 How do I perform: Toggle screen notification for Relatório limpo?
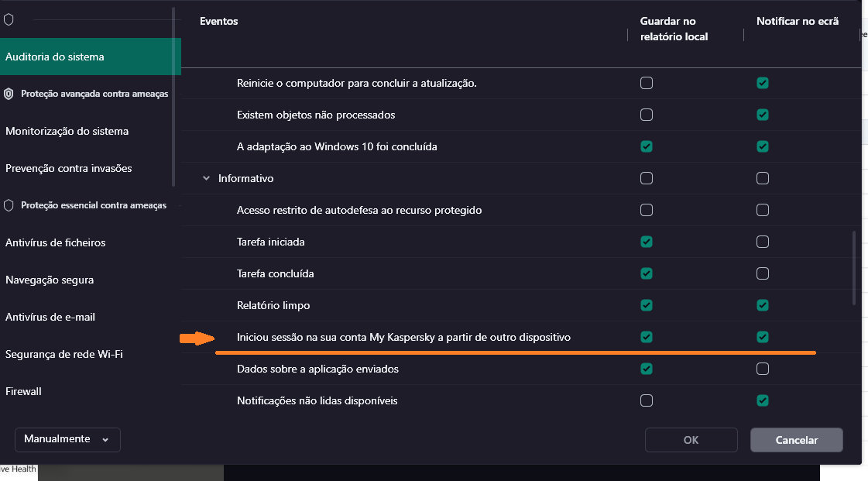(763, 305)
